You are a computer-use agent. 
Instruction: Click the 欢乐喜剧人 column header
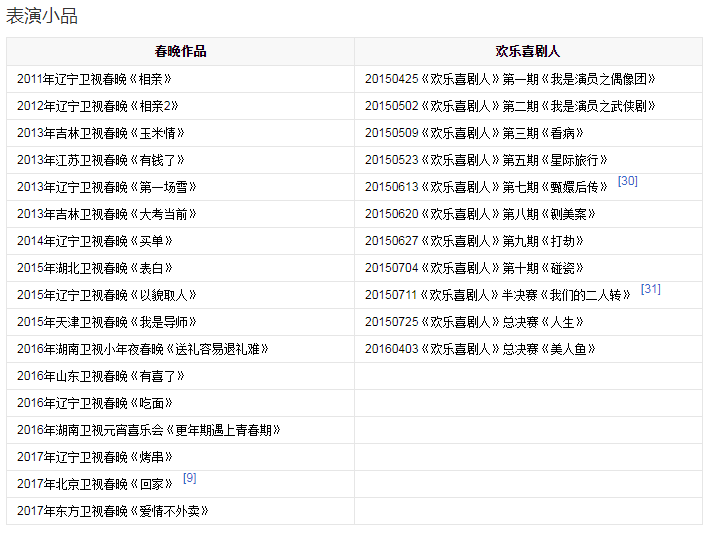pyautogui.click(x=528, y=52)
